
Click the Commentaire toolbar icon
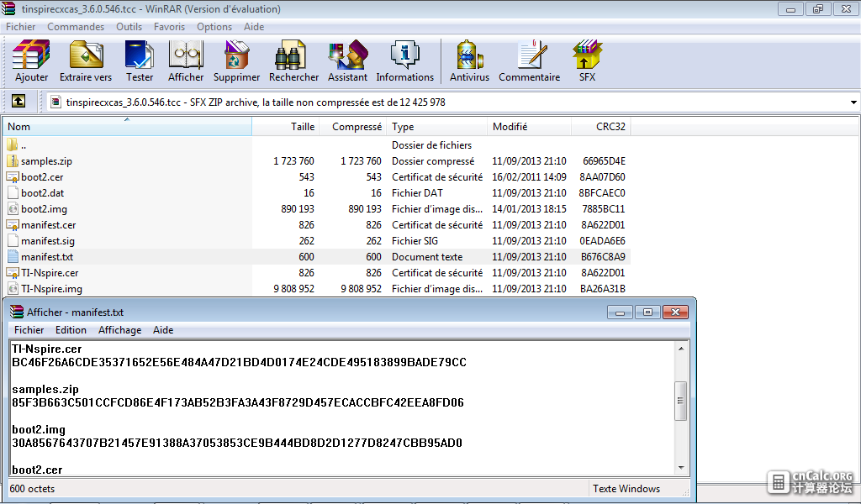pyautogui.click(x=531, y=55)
